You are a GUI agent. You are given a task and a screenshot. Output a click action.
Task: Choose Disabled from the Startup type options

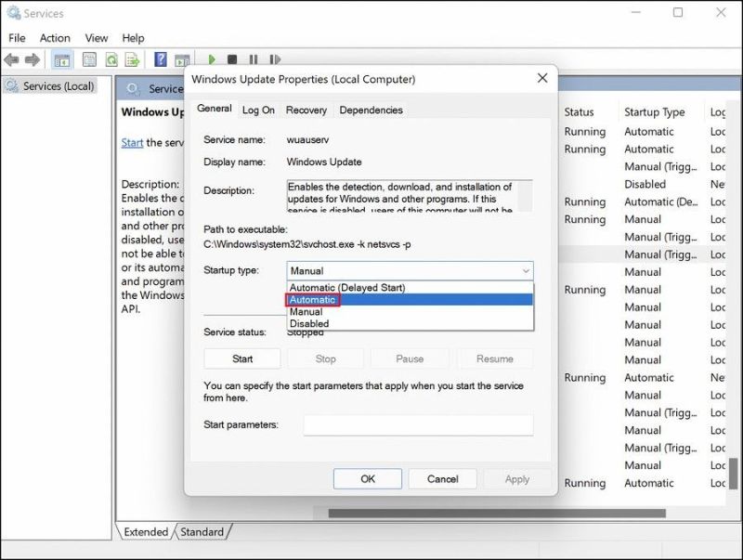tap(309, 324)
